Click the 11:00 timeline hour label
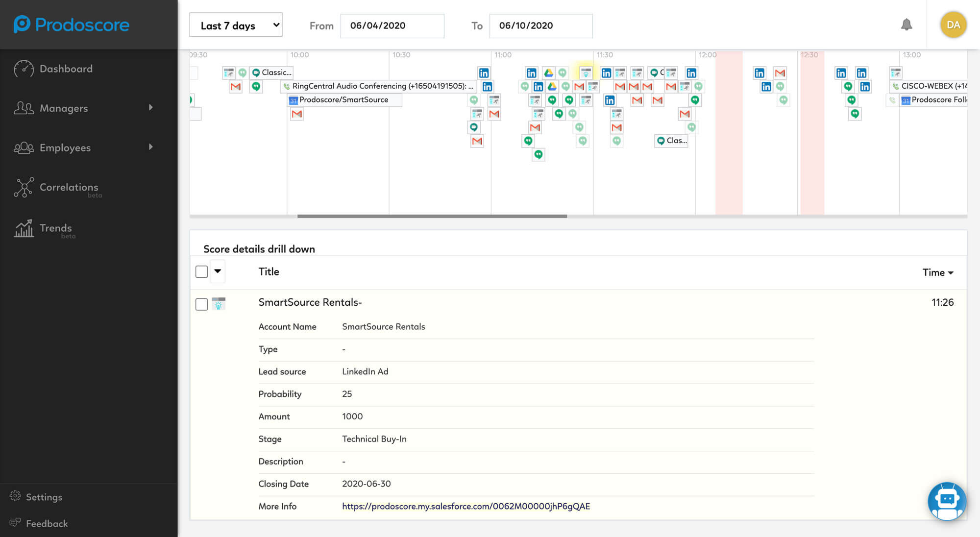Screen dimensions: 980x537 [x=503, y=55]
